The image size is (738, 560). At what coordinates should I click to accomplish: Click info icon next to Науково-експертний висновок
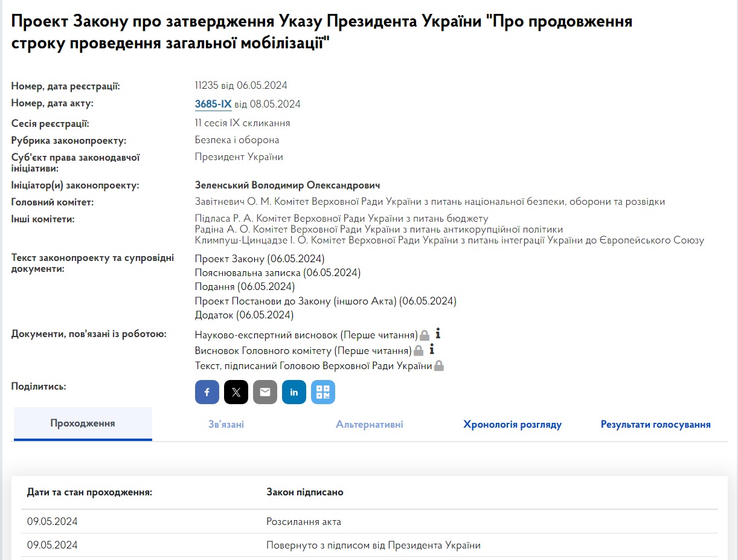[x=438, y=333]
